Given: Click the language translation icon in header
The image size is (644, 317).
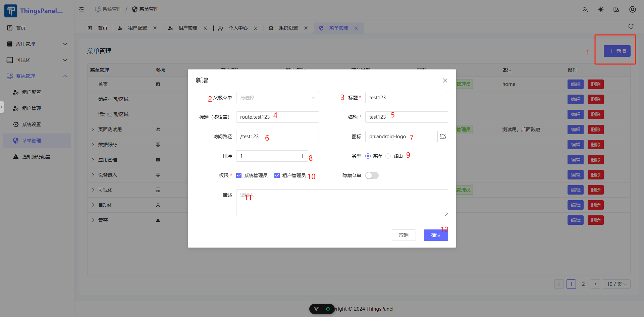Looking at the screenshot, I should [585, 9].
